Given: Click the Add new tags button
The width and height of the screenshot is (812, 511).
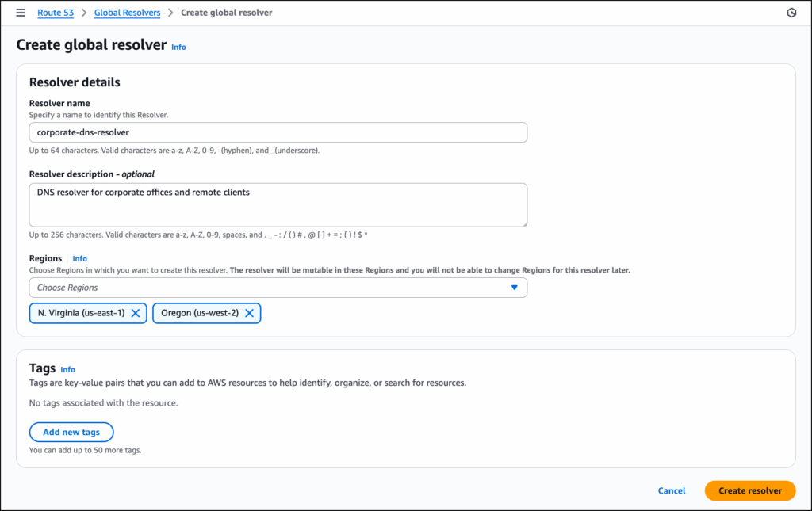Looking at the screenshot, I should click(71, 432).
